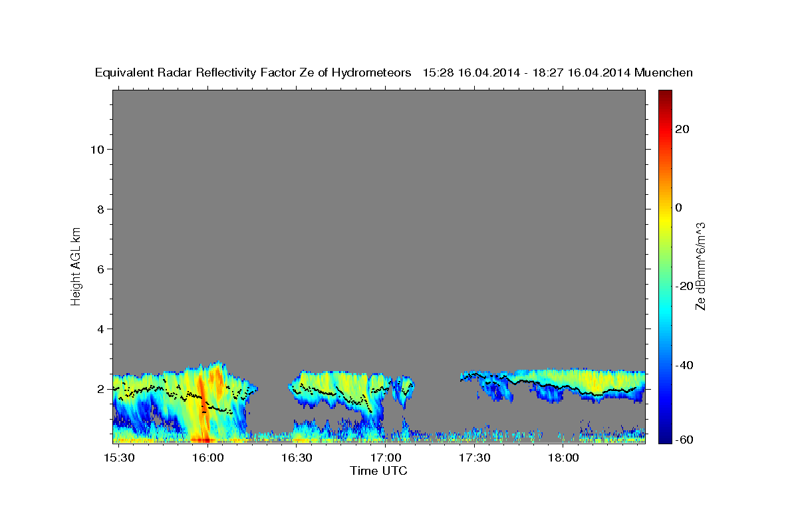798x532 pixels.
Task: Click the 'Ze dBmm^6/m^3' colorbar label
Action: click(x=700, y=266)
